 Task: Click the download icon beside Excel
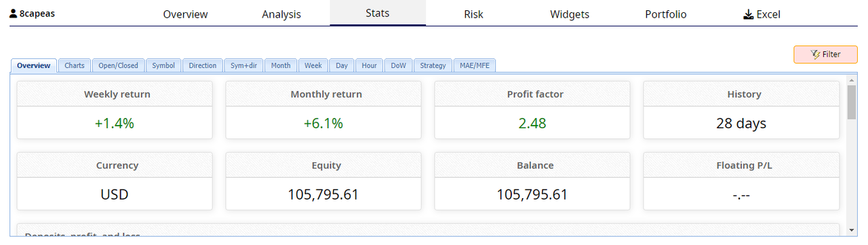click(x=749, y=14)
